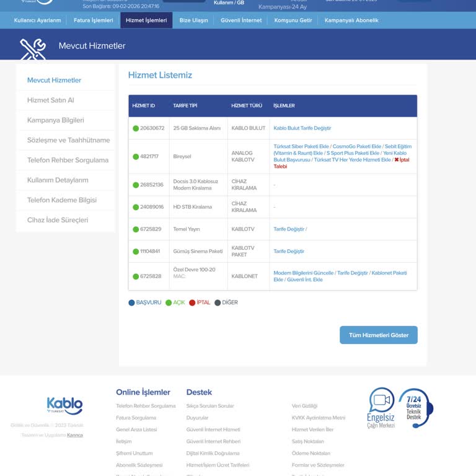The image size is (476, 476).
Task: Click green status dot for service 6725828
Action: click(136, 276)
